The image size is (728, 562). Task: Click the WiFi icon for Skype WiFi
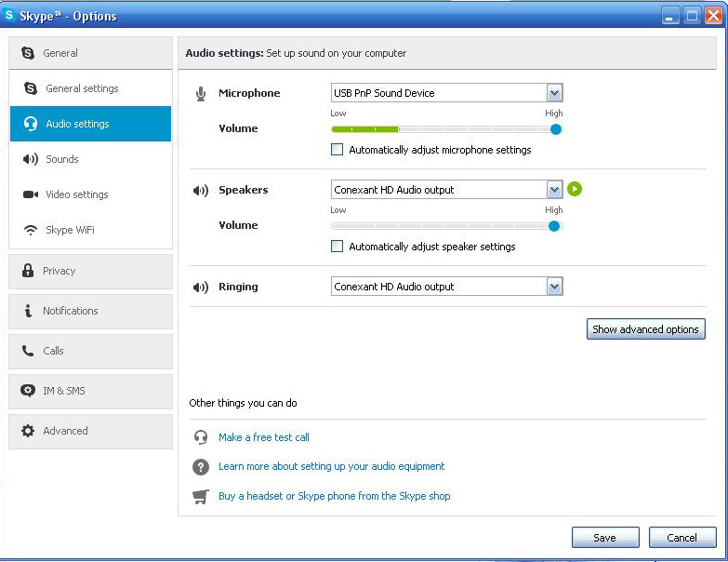(31, 230)
